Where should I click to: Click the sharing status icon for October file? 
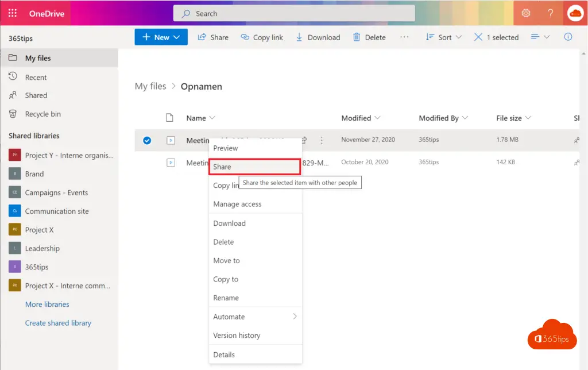pos(577,163)
